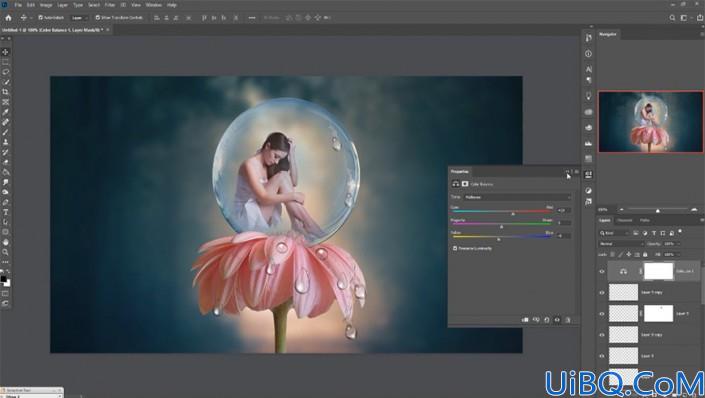
Task: Open the blend mode dropdown set to Normal
Action: [621, 244]
